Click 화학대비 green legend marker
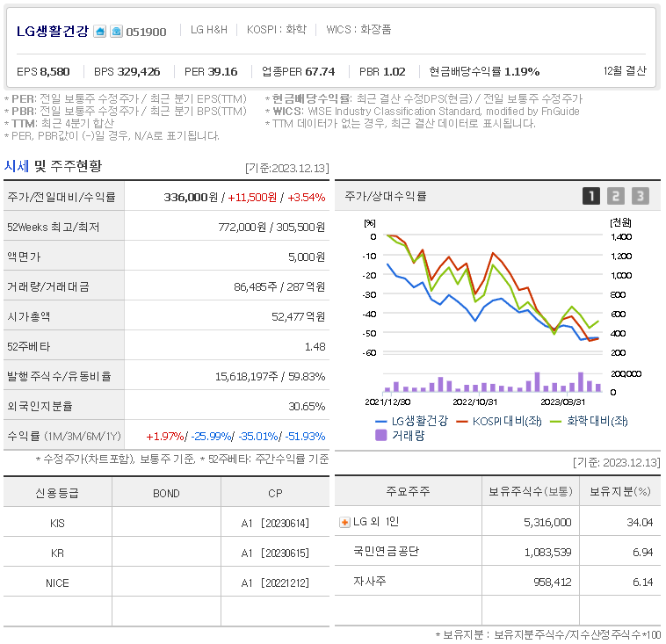Viewport: 666px width, 644px height. tap(555, 422)
